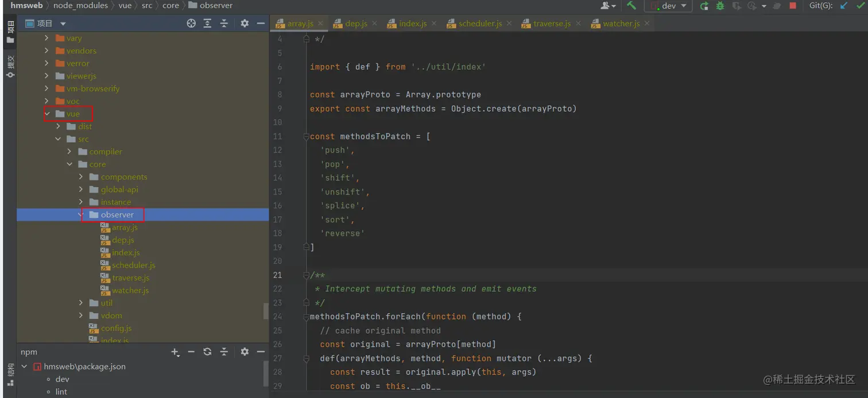Reload npm scripts with refresh icon
The image size is (868, 398).
pos(207,352)
